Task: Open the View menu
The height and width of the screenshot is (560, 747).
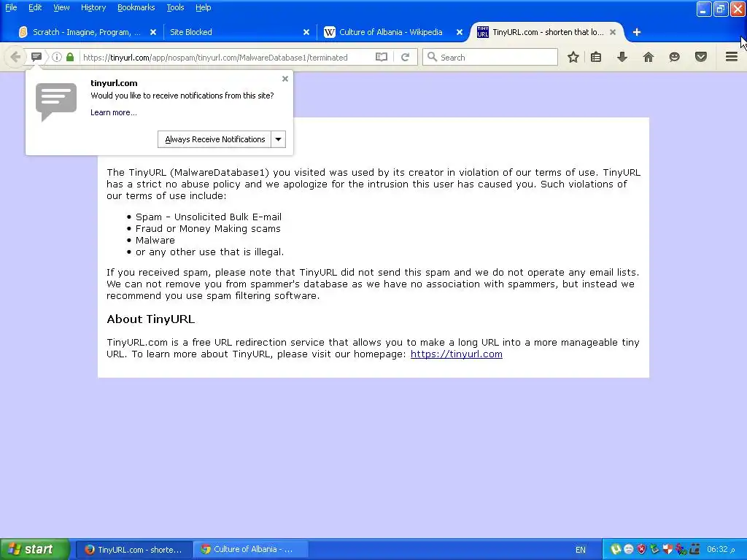Action: [x=61, y=7]
